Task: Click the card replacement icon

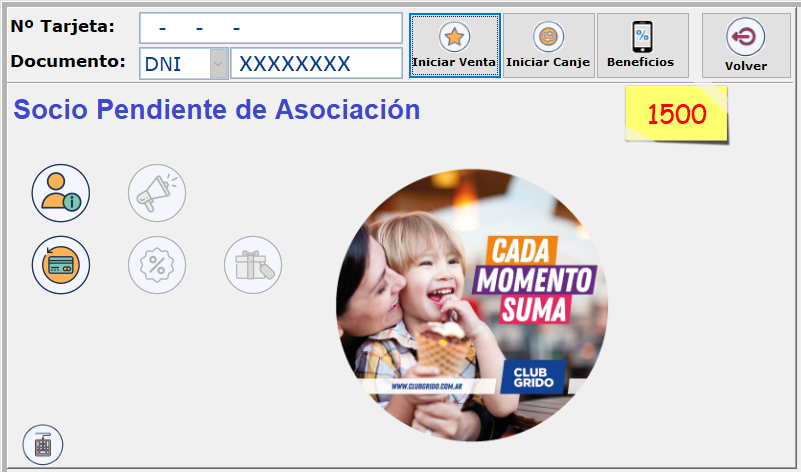Action: 61,265
